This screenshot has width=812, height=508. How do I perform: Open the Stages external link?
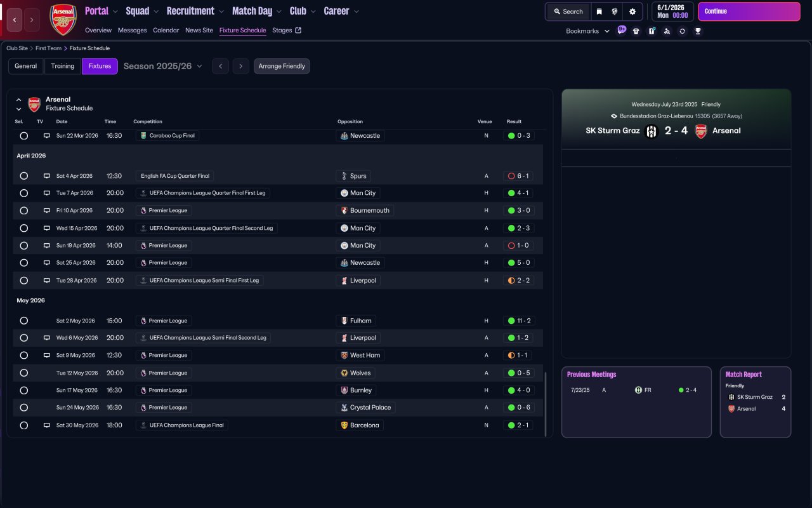pos(287,30)
